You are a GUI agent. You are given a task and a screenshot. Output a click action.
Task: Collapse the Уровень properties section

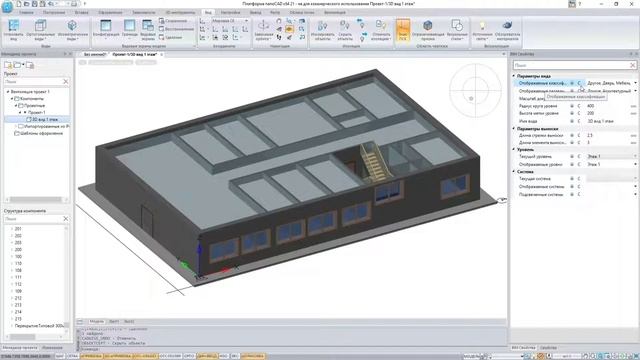(x=514, y=150)
